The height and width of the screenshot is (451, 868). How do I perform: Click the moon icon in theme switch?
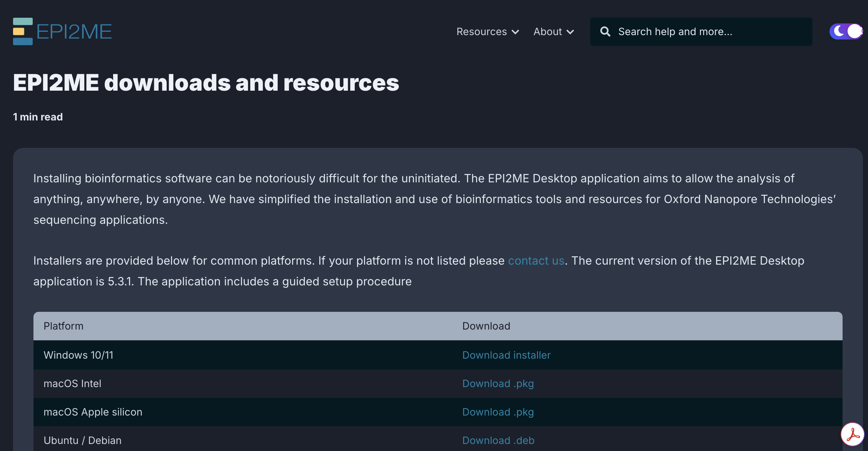click(838, 31)
